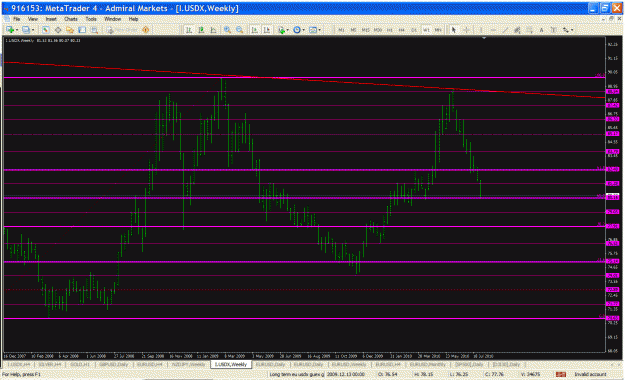Click the Expert Advisors icon
The height and width of the screenshot is (380, 625).
pos(145,30)
